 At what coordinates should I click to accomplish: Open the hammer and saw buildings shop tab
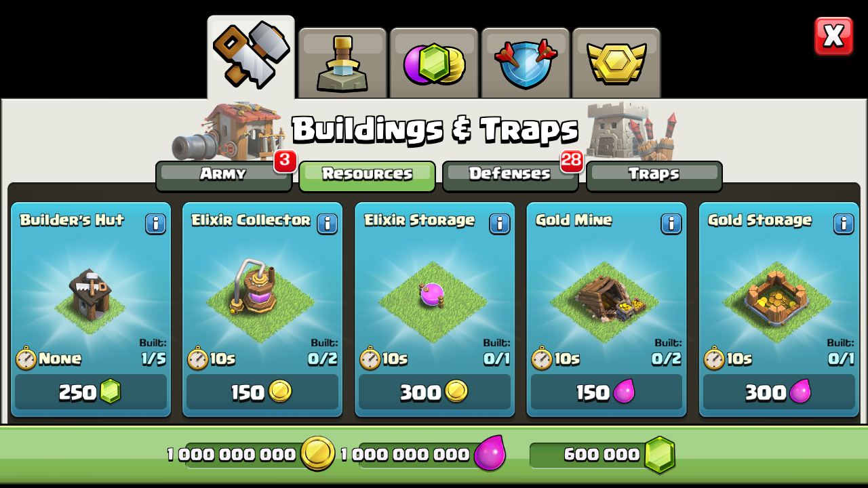251,58
